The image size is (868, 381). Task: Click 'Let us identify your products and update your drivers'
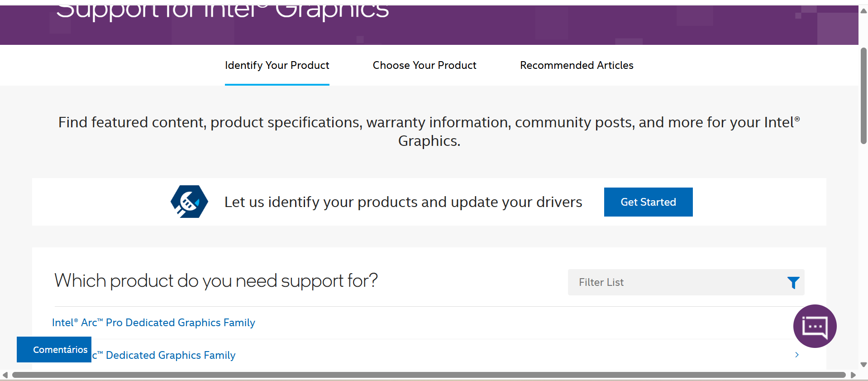point(403,202)
